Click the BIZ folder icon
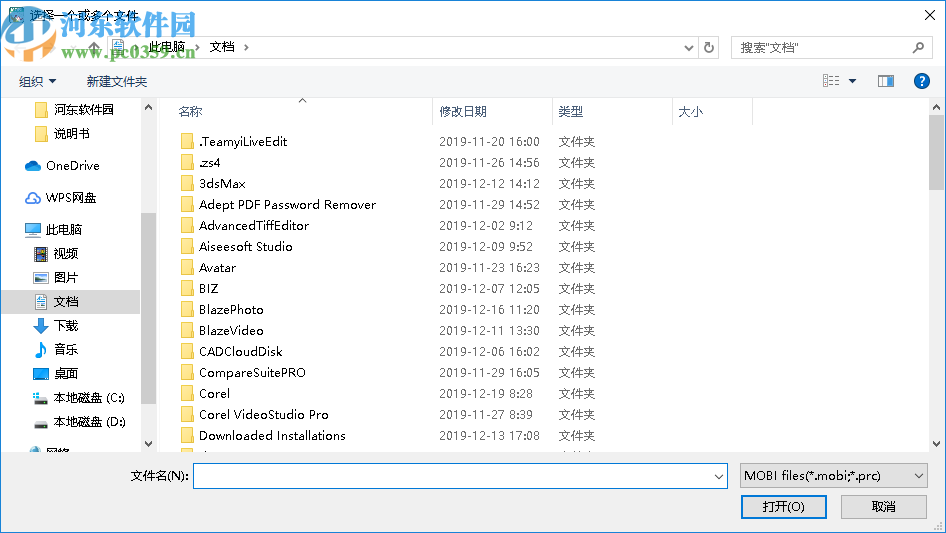Screen dimensions: 946x533 point(187,289)
